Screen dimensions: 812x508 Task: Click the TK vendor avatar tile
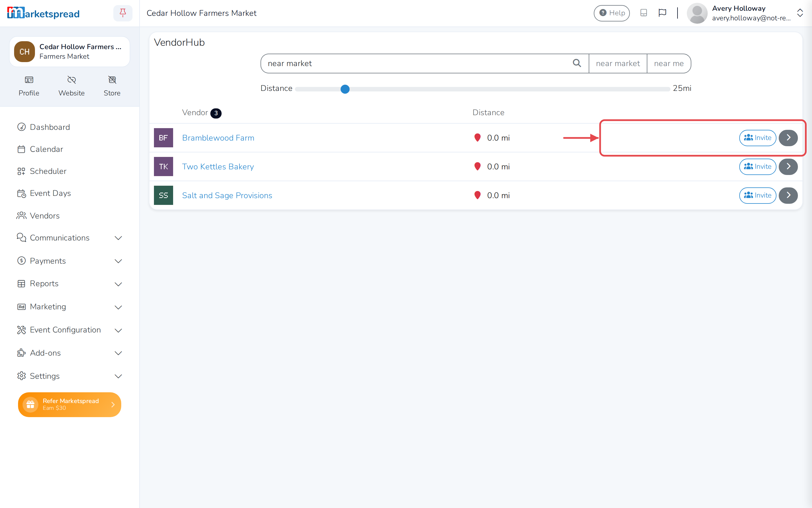[x=164, y=167]
